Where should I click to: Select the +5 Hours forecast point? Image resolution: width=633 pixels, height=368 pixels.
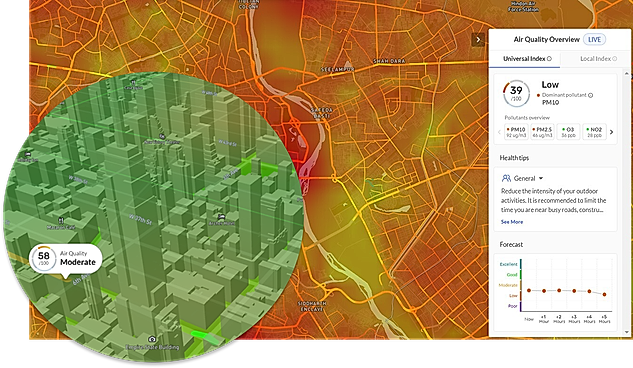click(604, 295)
